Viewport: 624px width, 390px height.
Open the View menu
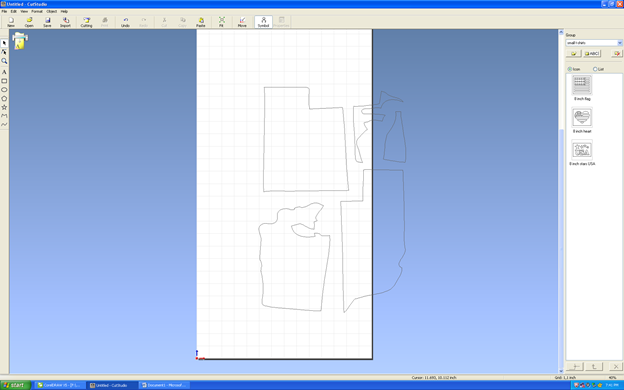24,12
